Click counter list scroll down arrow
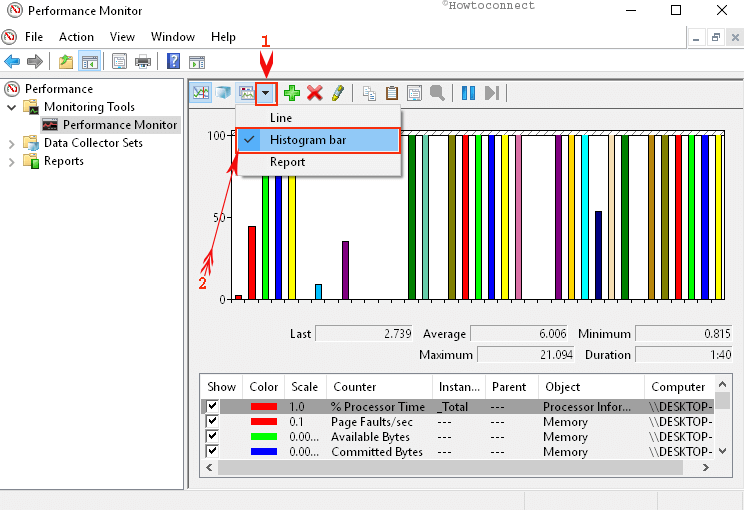The width and height of the screenshot is (744, 510). (723, 451)
